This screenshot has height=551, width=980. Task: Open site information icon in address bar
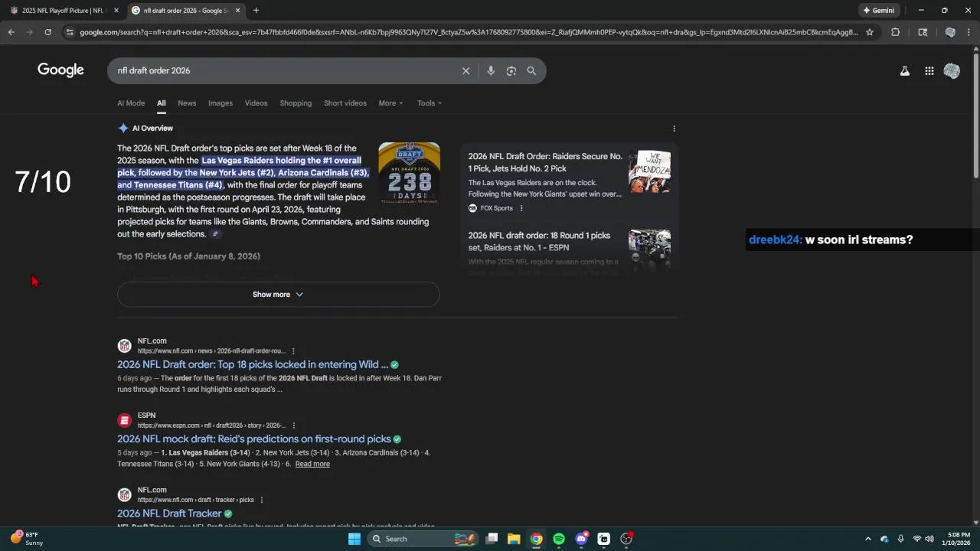[x=70, y=32]
